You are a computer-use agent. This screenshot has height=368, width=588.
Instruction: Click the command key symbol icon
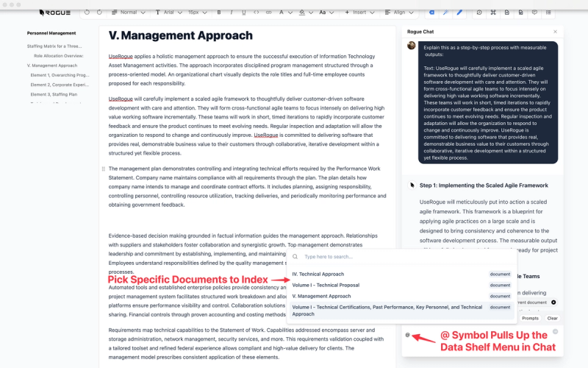click(493, 13)
